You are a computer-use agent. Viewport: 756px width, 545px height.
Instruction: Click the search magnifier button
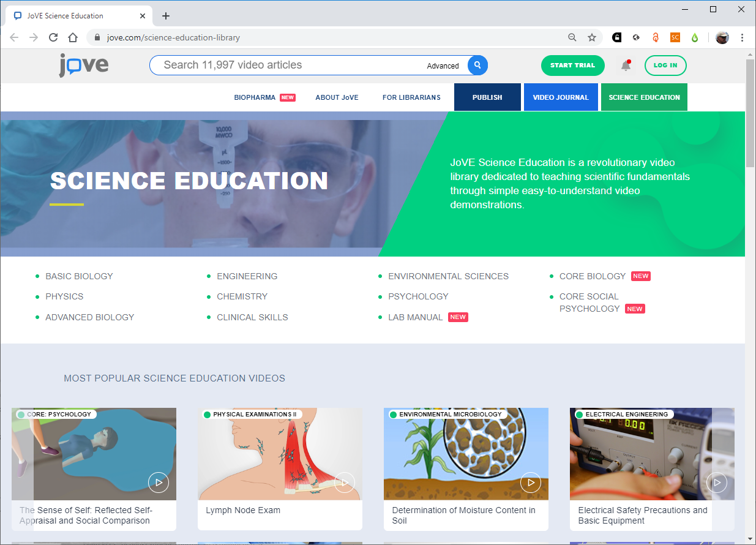[477, 66]
